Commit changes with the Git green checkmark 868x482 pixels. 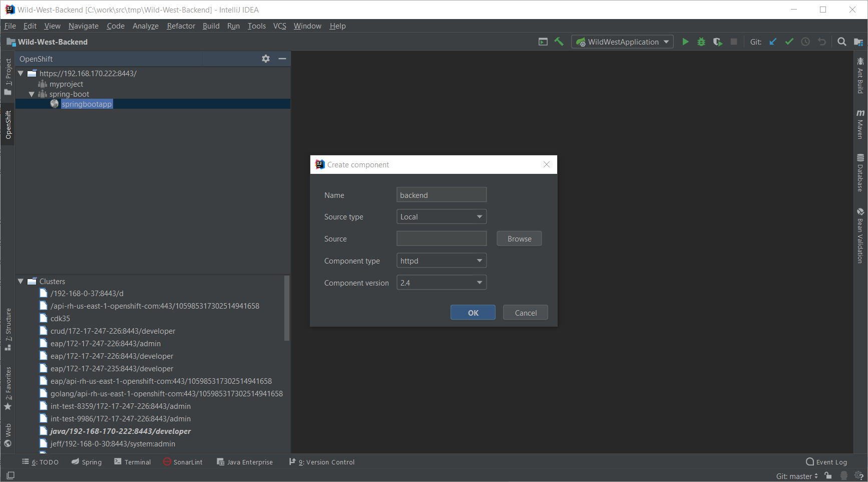pyautogui.click(x=789, y=42)
